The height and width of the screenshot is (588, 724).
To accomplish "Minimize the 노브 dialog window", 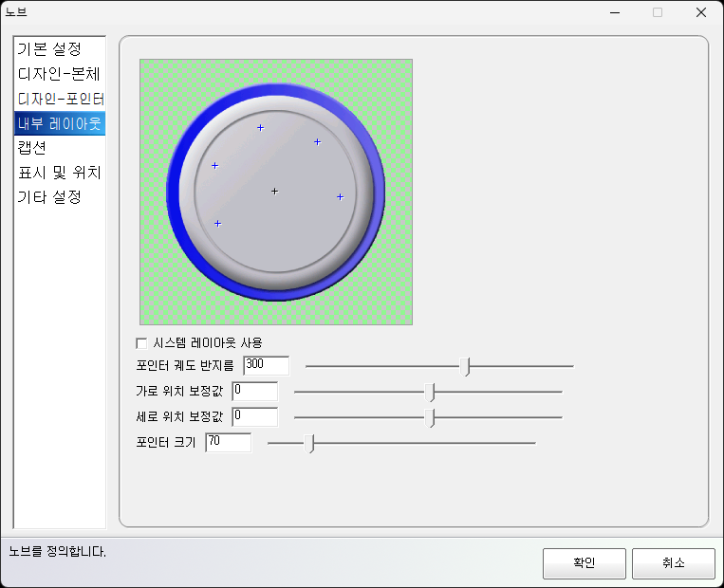I will 615,12.
